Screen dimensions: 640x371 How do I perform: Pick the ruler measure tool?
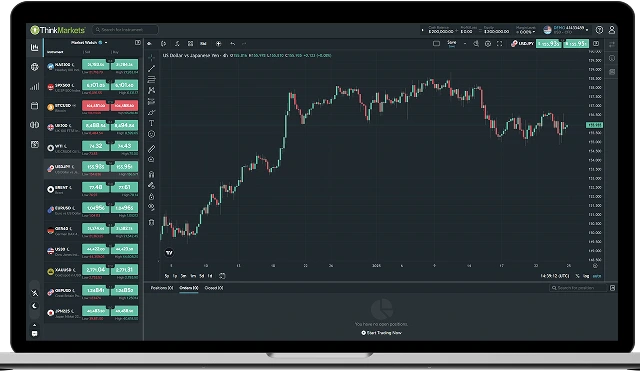151,149
